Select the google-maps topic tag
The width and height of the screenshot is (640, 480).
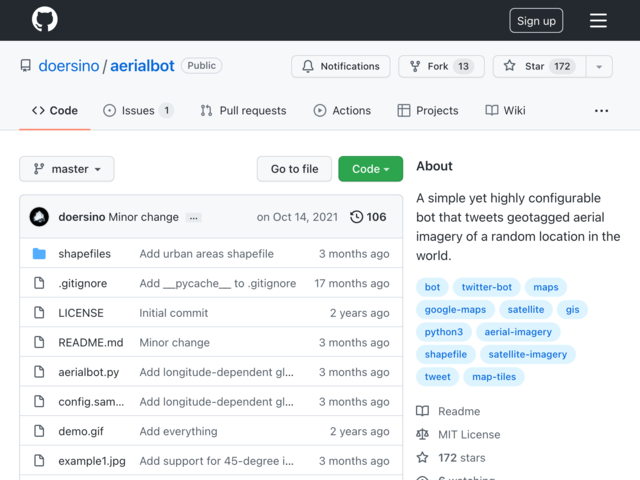(455, 309)
